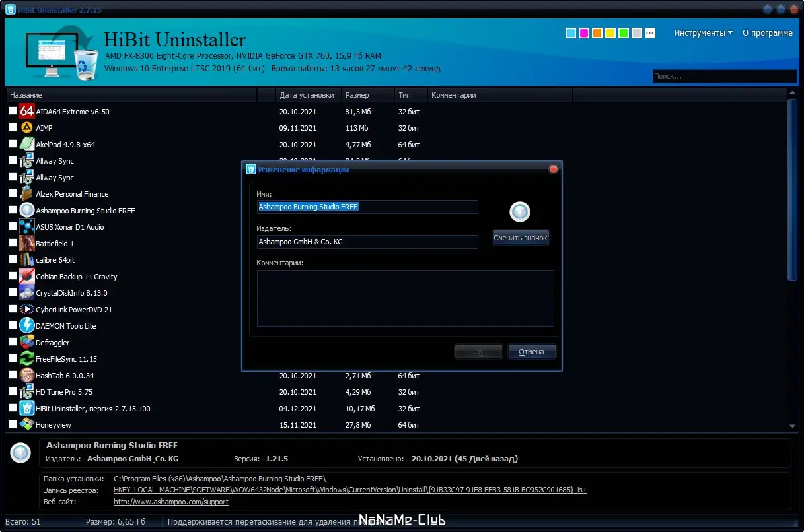
Task: Click the OK button in the dialog
Action: click(478, 352)
